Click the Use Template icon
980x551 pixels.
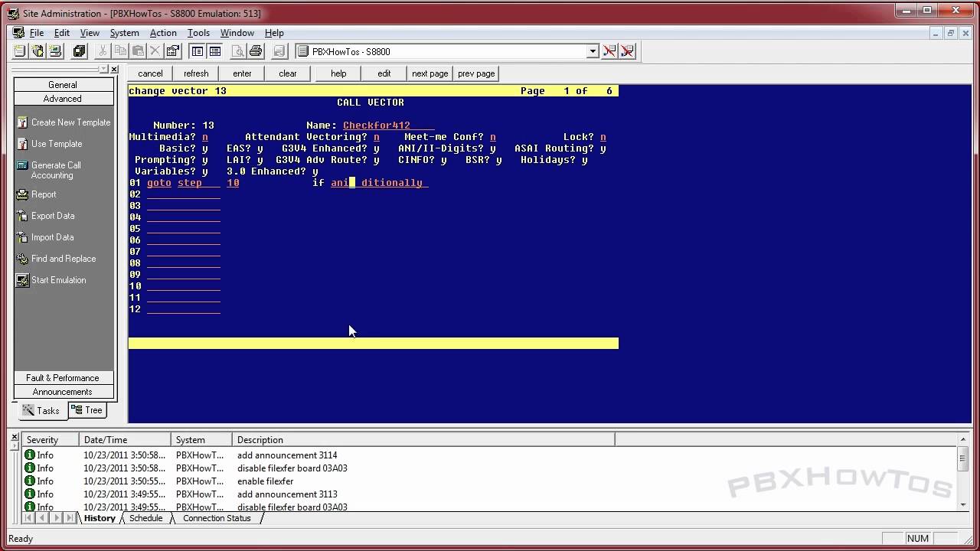22,144
